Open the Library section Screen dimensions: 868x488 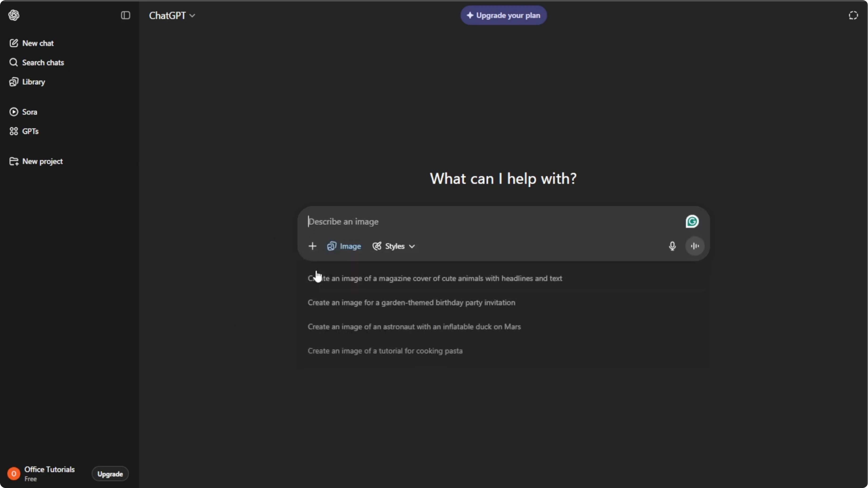point(27,82)
